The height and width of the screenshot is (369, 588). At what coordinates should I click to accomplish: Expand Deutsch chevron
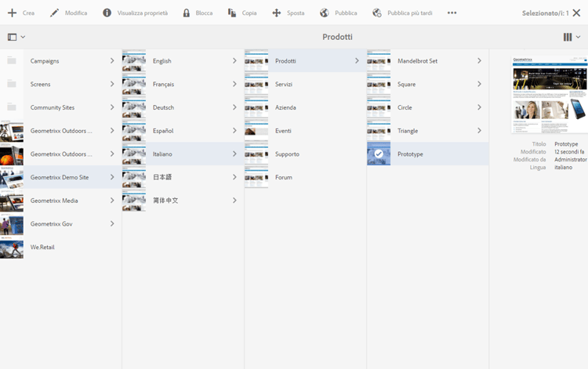[x=234, y=107]
